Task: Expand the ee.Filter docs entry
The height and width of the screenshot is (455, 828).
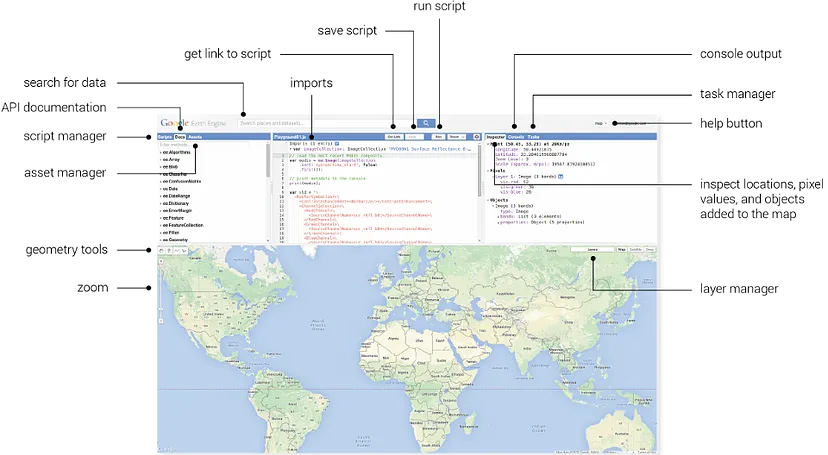Action: (x=170, y=232)
